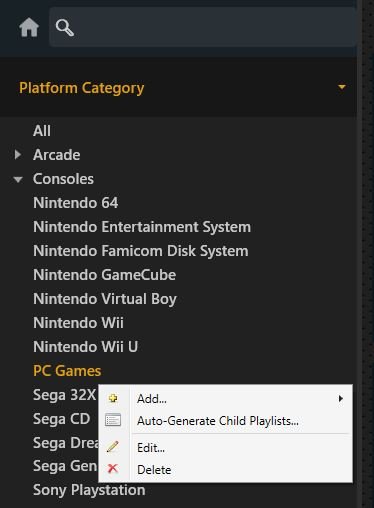Select Sony Playstation platform
374x508 pixels.
(89, 490)
